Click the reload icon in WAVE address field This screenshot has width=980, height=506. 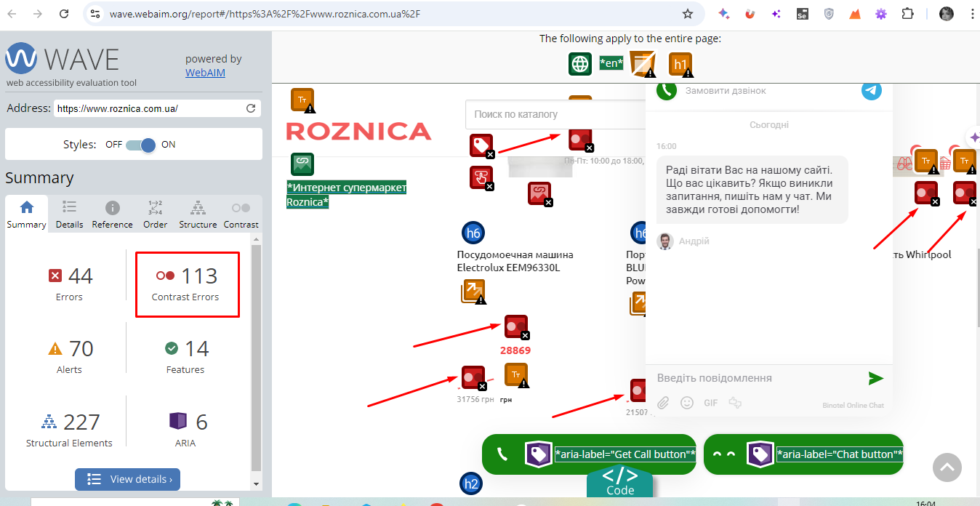[x=251, y=109]
